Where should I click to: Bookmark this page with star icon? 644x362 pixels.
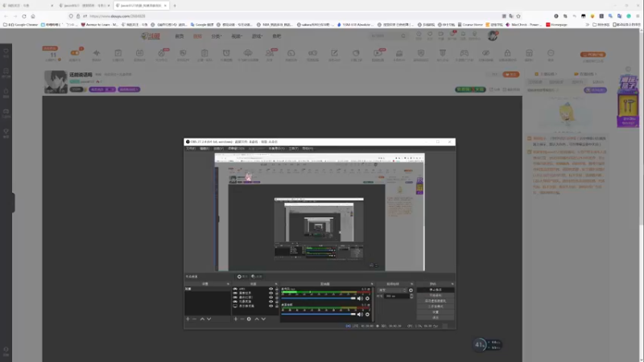[518, 16]
